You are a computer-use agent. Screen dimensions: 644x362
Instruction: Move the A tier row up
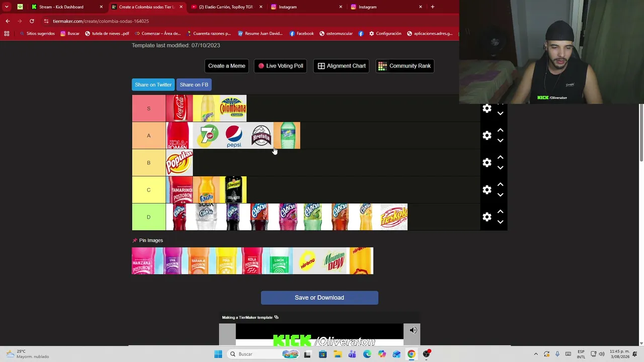(500, 130)
